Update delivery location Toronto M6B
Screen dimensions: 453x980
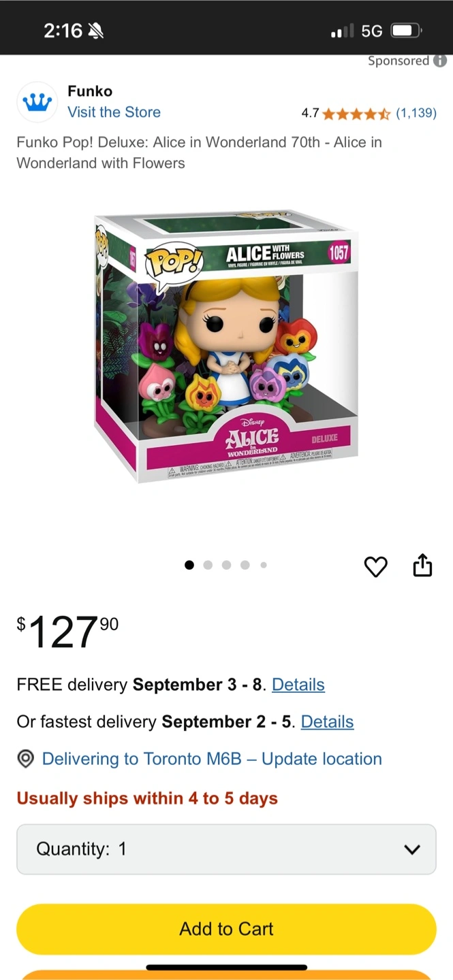[212, 759]
